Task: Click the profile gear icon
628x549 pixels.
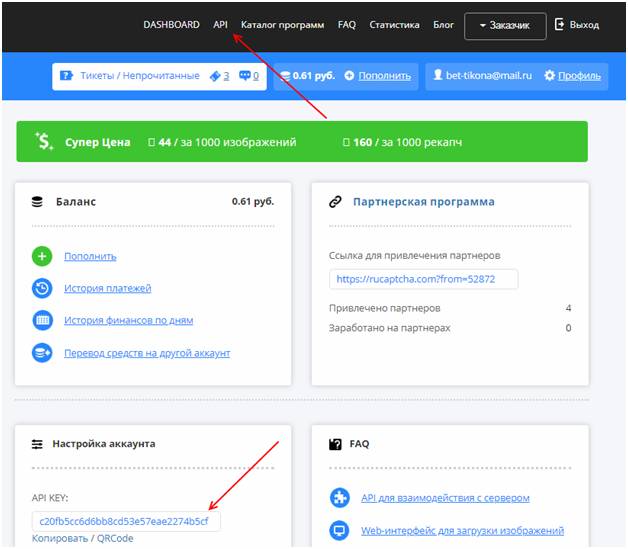Action: click(x=550, y=76)
